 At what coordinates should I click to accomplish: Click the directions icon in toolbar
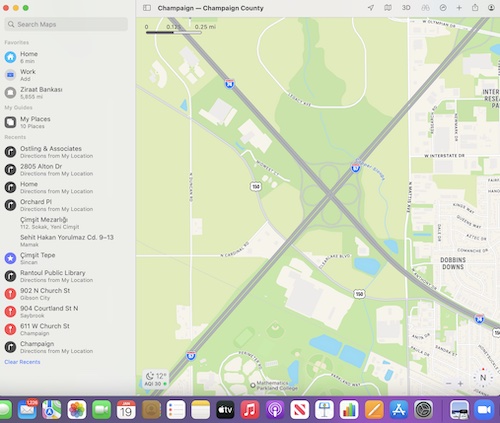click(x=443, y=8)
